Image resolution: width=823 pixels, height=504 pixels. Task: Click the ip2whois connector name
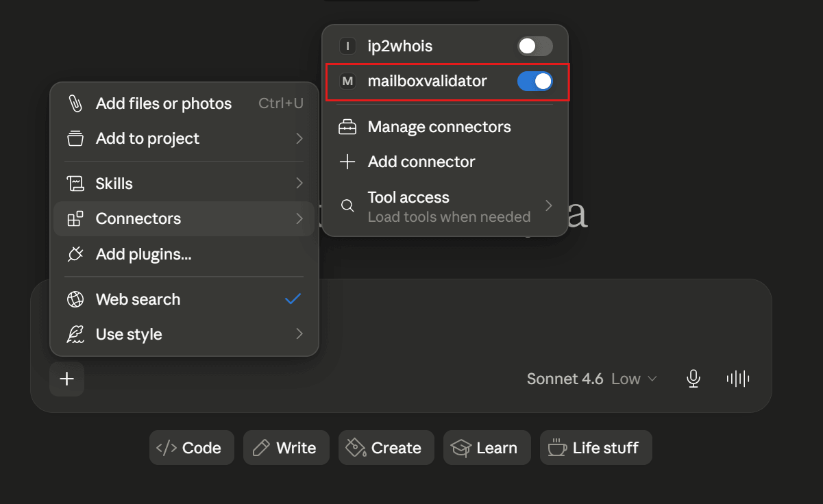(400, 47)
